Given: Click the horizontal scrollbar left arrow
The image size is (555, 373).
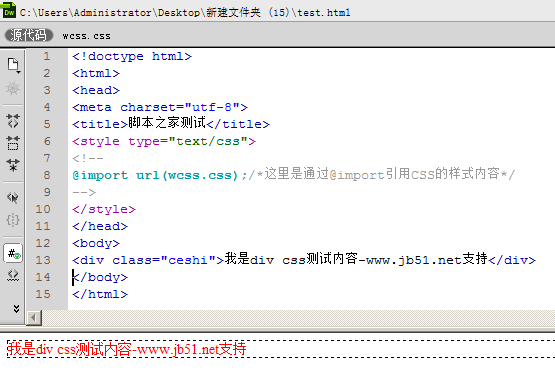Looking at the screenshot, I should 34,318.
